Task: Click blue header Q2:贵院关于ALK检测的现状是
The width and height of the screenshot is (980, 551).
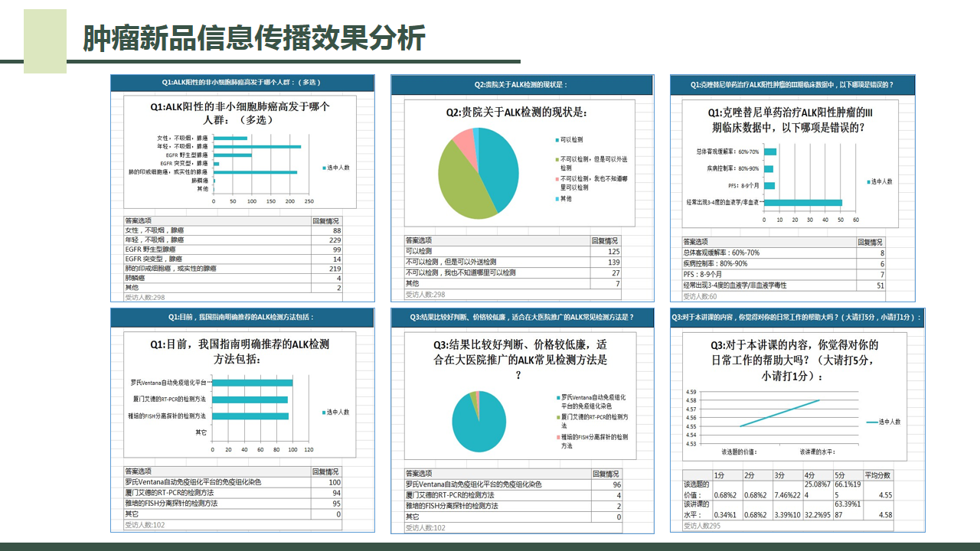Action: tap(521, 85)
